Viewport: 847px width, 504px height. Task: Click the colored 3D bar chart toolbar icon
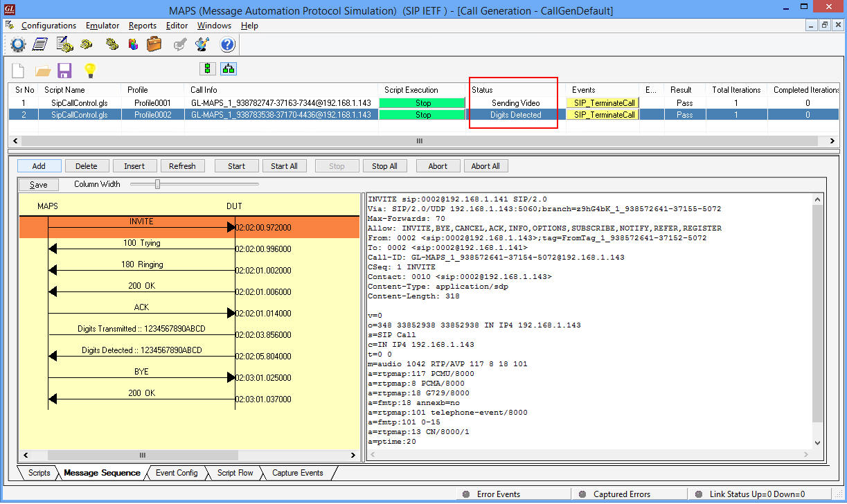pos(133,45)
